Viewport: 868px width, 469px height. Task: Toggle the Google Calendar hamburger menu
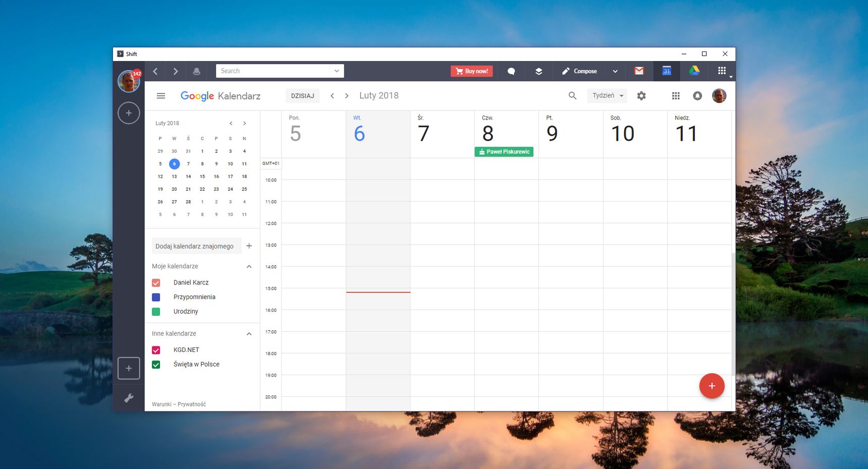pos(161,96)
